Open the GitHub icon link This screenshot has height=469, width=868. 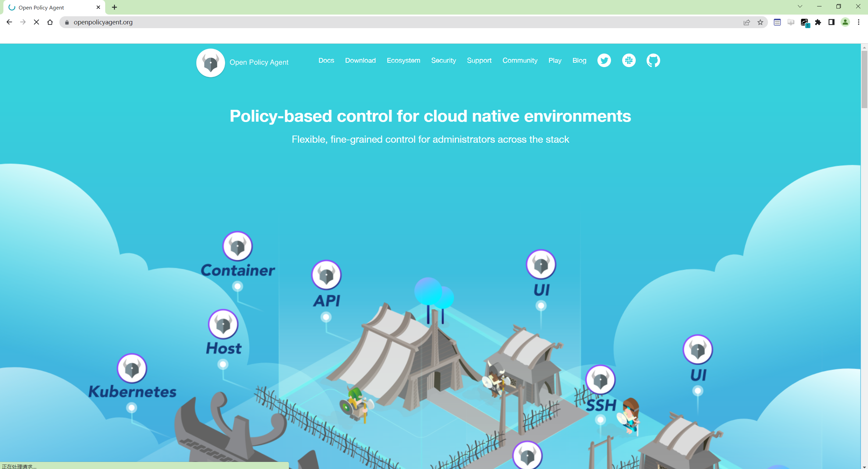653,60
